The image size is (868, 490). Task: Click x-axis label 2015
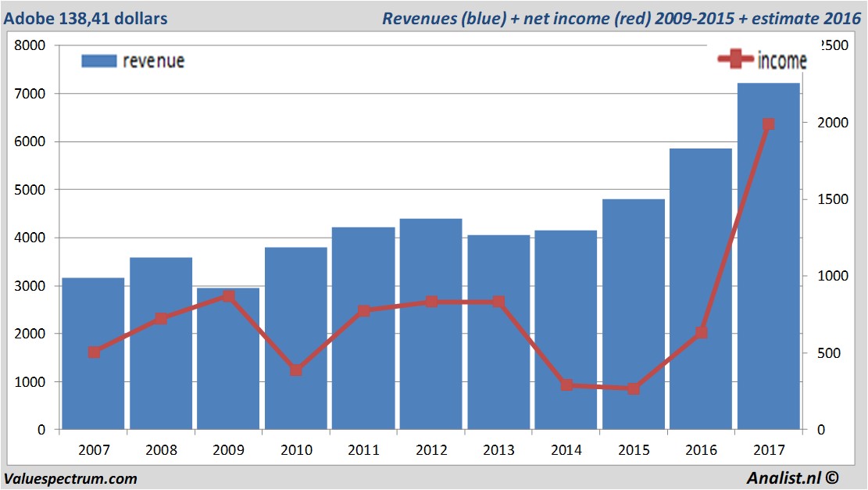tap(634, 449)
